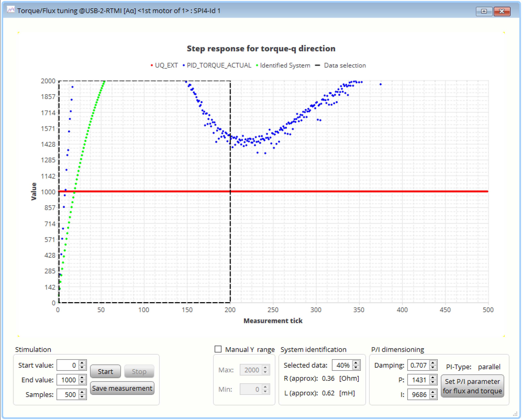Screen dimensions: 523x420
Task: Decrease P parameter with down arrow
Action: 433,382
